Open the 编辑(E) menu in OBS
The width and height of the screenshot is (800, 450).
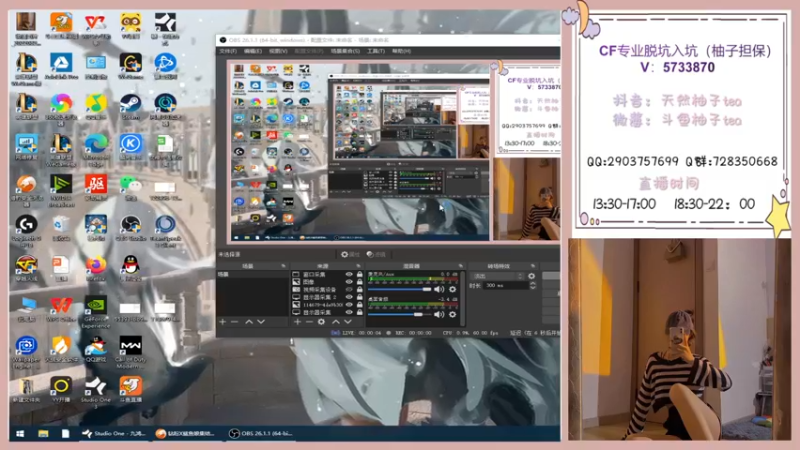coord(253,51)
